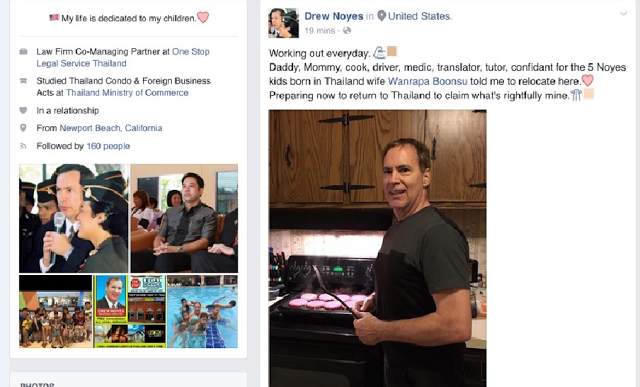Viewport: 640px width, 387px height.
Task: Open the microphone speech featured photo
Action: [74, 218]
